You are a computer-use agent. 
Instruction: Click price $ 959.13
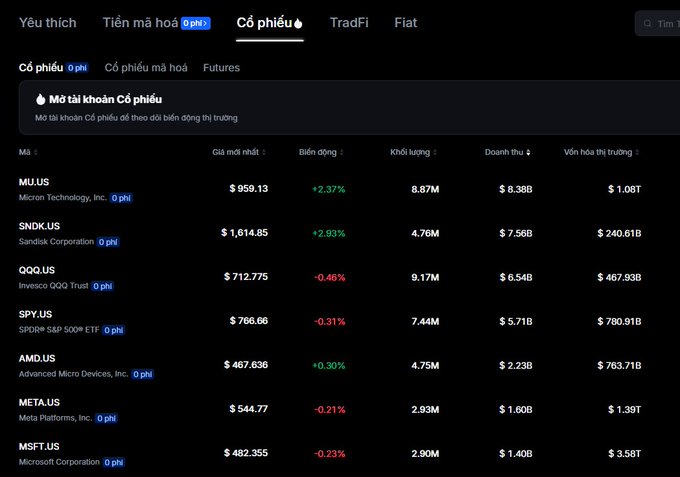coord(248,189)
